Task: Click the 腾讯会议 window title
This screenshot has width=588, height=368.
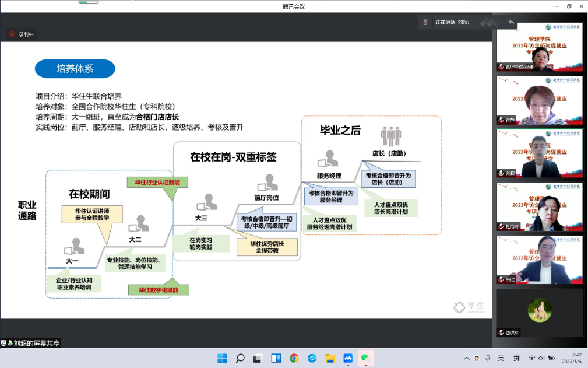Action: click(x=294, y=7)
